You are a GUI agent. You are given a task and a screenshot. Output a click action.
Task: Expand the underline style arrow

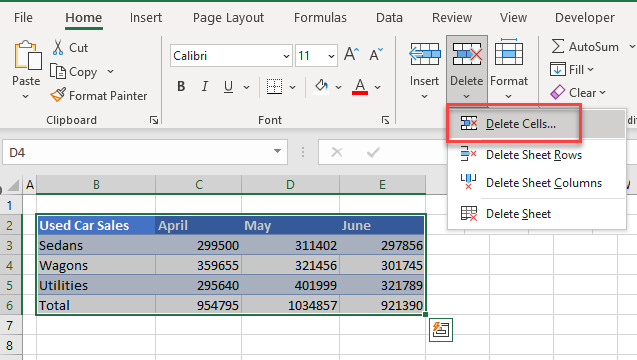[x=246, y=87]
